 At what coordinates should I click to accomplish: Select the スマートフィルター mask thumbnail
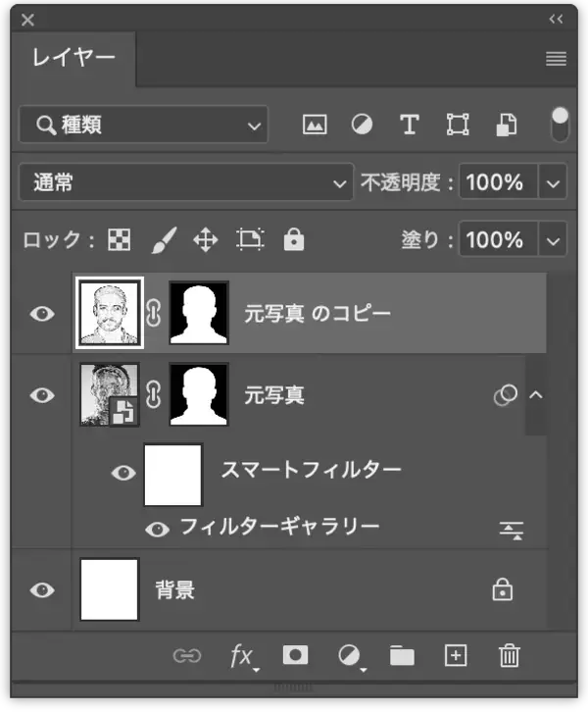(x=172, y=475)
